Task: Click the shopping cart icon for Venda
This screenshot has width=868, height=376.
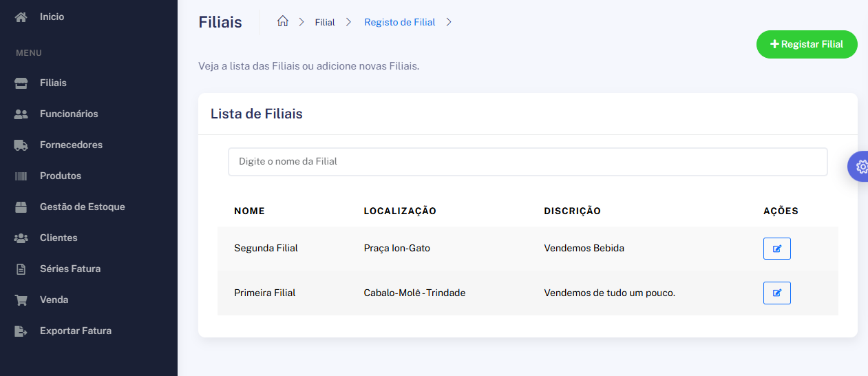Action: pos(21,300)
